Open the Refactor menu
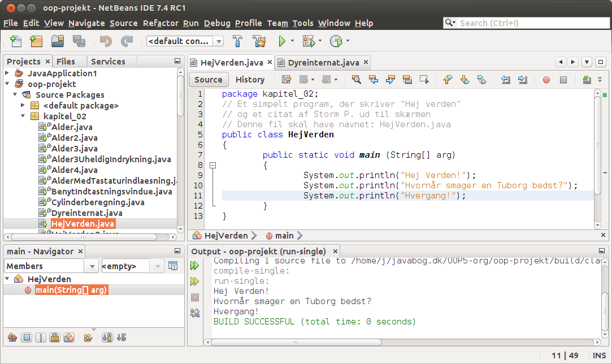The image size is (612, 364). click(x=160, y=23)
